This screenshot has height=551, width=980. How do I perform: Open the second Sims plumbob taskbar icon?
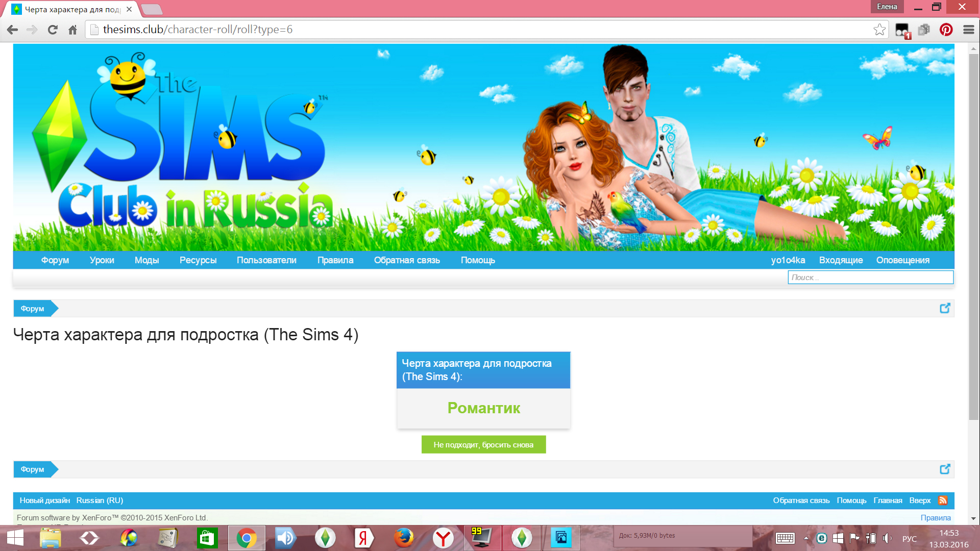click(522, 538)
